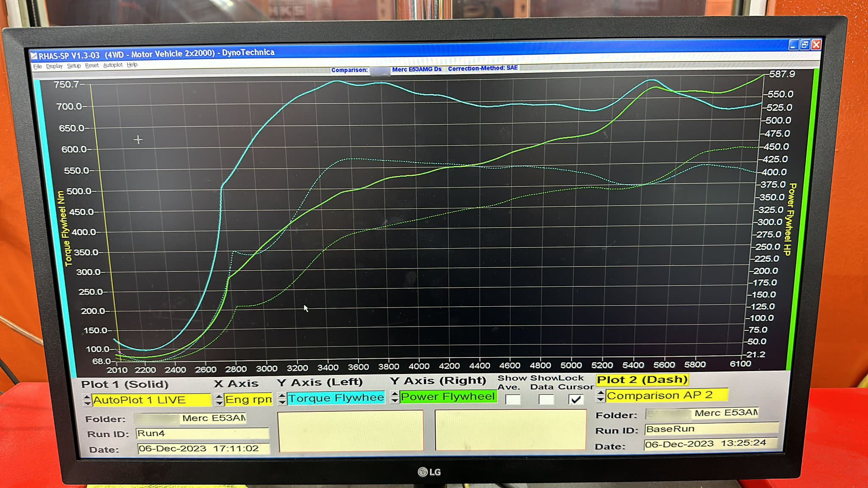Click the Merc E53AMG Ds comparison name
Image resolution: width=868 pixels, height=488 pixels.
[x=417, y=69]
